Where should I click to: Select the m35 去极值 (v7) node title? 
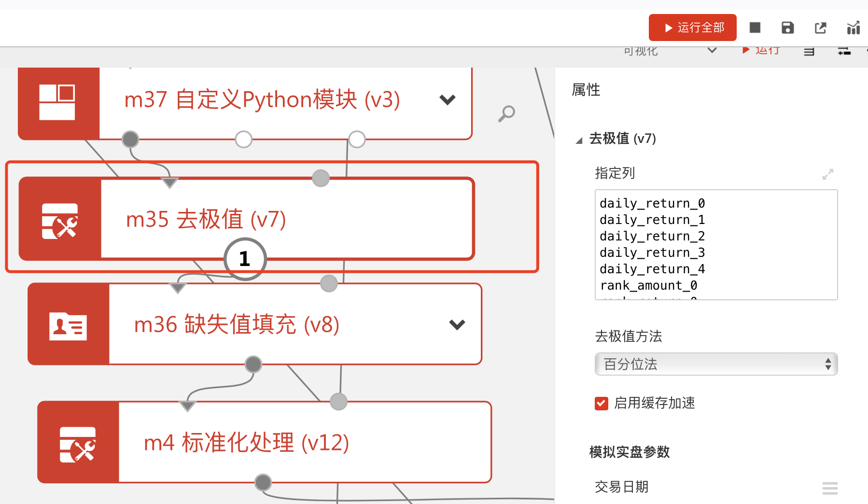click(x=206, y=220)
